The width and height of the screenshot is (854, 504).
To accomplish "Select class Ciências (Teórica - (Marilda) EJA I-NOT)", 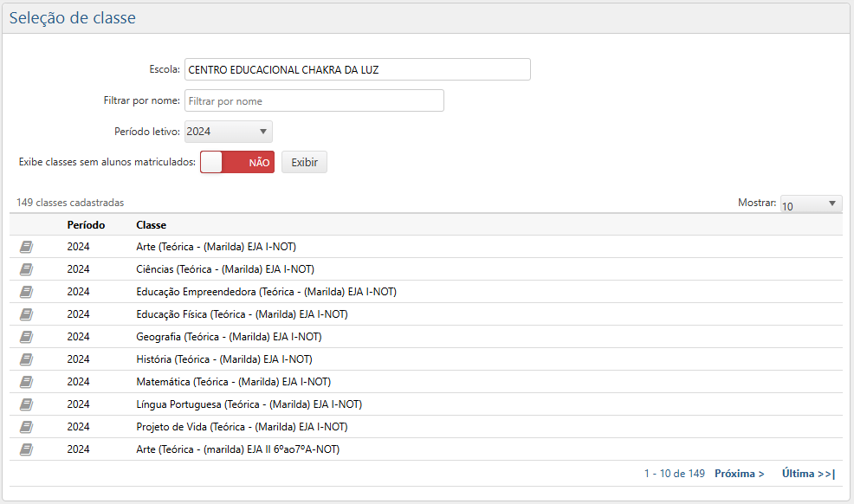I will pyautogui.click(x=225, y=268).
